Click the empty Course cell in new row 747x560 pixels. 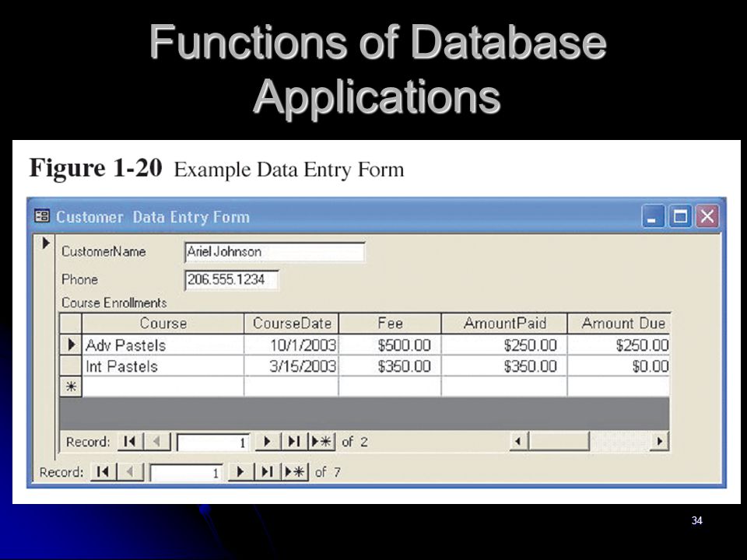(163, 387)
